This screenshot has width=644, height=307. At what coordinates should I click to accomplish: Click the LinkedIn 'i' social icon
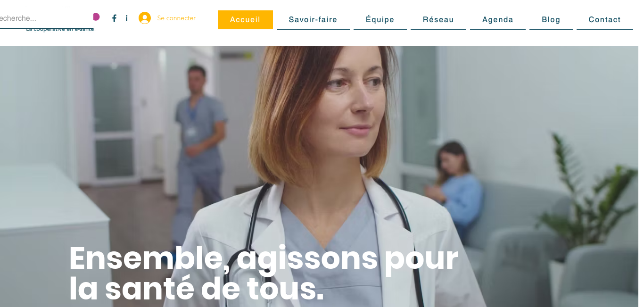point(126,18)
